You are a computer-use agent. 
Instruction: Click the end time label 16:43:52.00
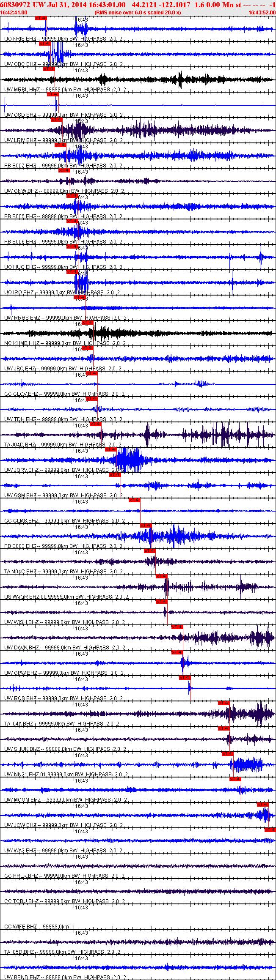(x=262, y=13)
